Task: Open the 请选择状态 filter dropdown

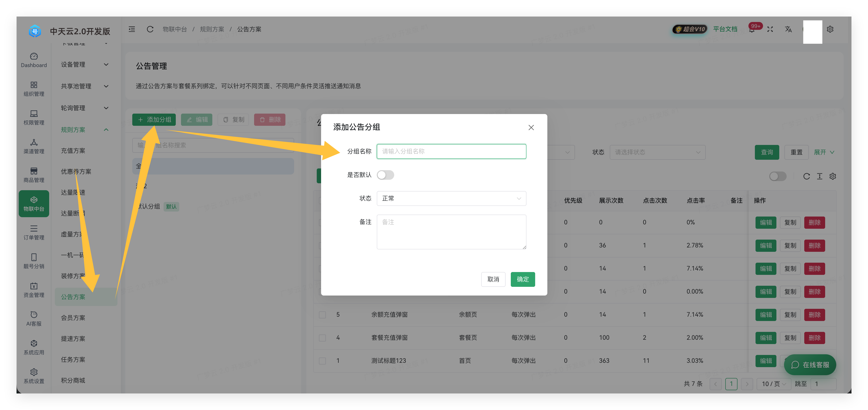Action: click(657, 152)
